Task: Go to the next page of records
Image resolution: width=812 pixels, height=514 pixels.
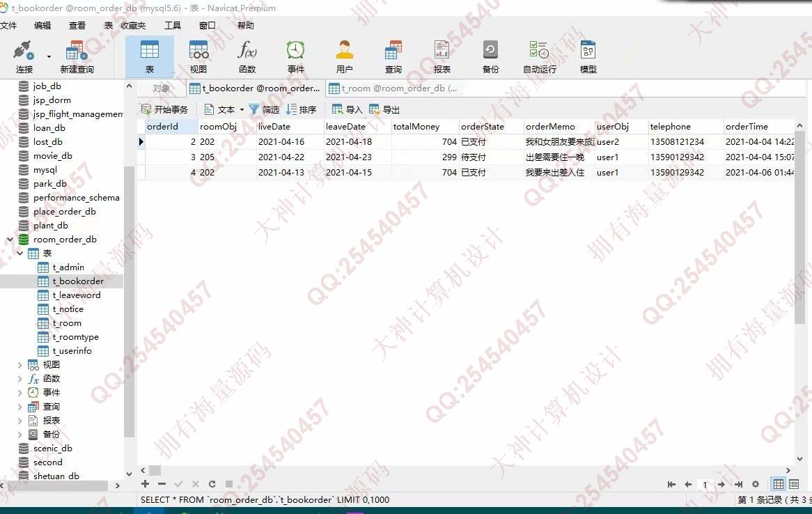Action: coord(721,485)
